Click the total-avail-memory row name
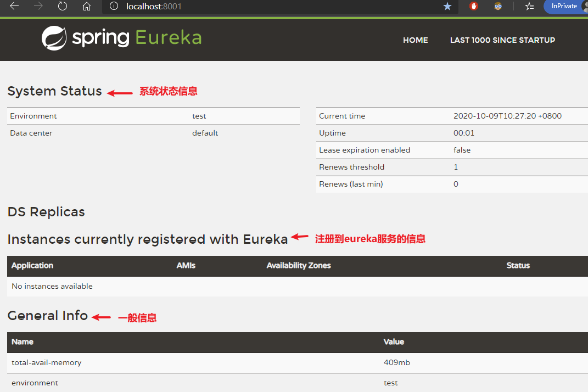The image size is (588, 392). coord(47,363)
